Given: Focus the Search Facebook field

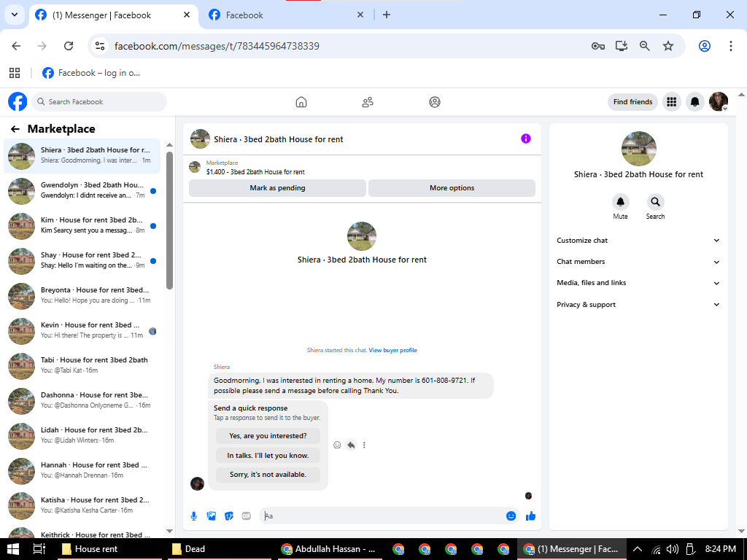Looking at the screenshot, I should pos(99,102).
